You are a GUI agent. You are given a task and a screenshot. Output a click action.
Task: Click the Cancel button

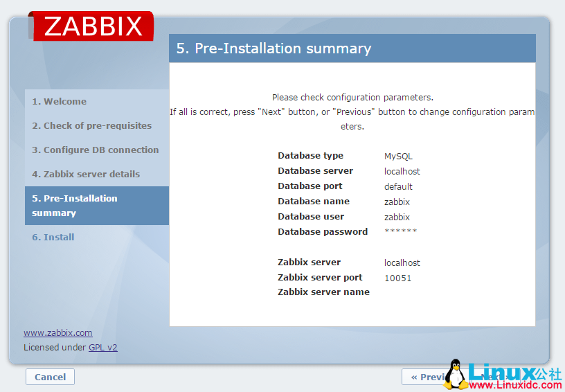pyautogui.click(x=50, y=377)
